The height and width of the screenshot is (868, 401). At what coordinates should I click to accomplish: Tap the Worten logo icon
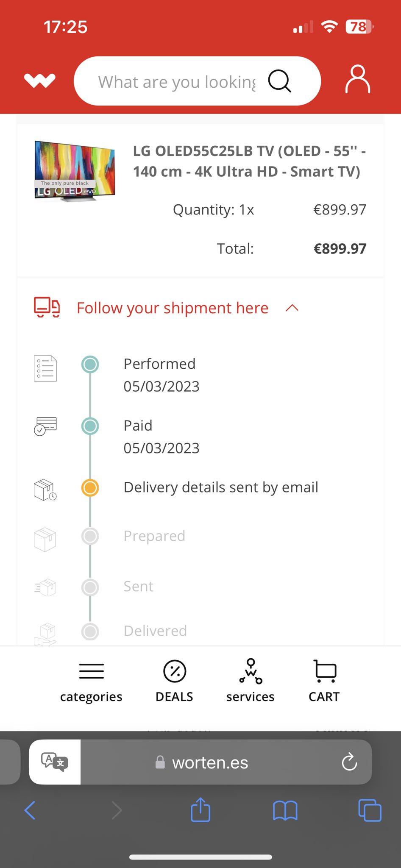click(40, 81)
